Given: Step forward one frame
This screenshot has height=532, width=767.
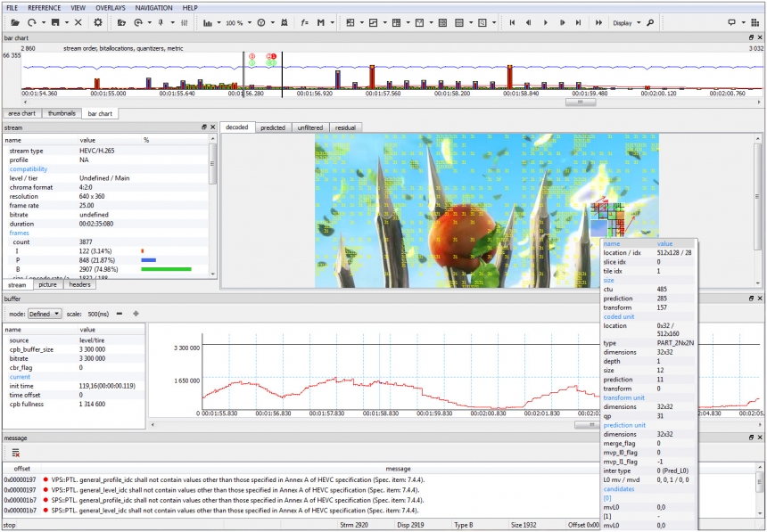Looking at the screenshot, I should [562, 22].
